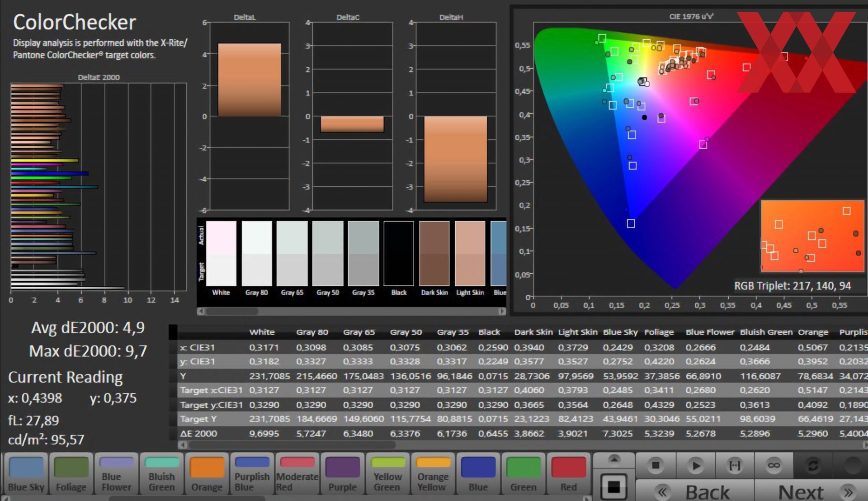The image size is (868, 501).
Task: Click the Light Skin comparison swatch
Action: 470,253
